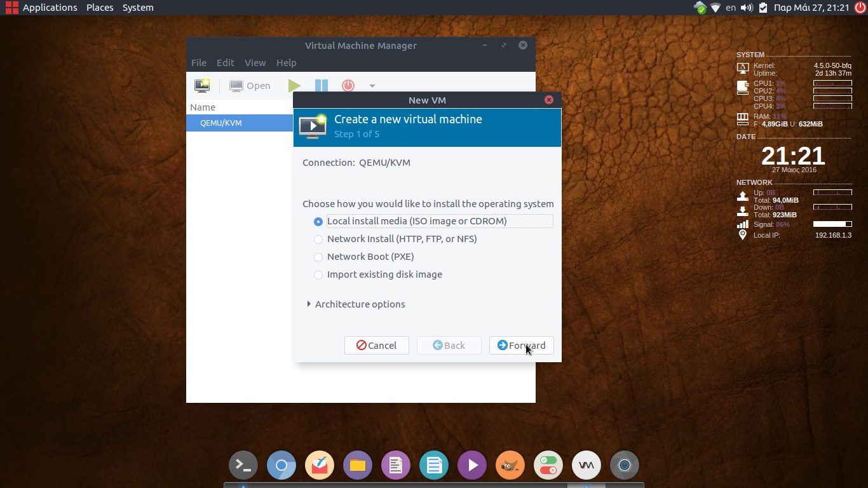This screenshot has height=488, width=868.
Task: Open the Edit menu
Action: (225, 63)
